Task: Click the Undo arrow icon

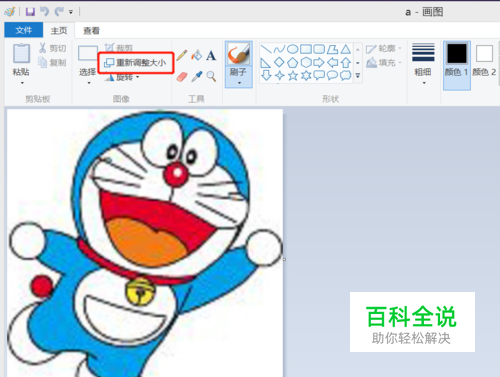Action: [44, 12]
